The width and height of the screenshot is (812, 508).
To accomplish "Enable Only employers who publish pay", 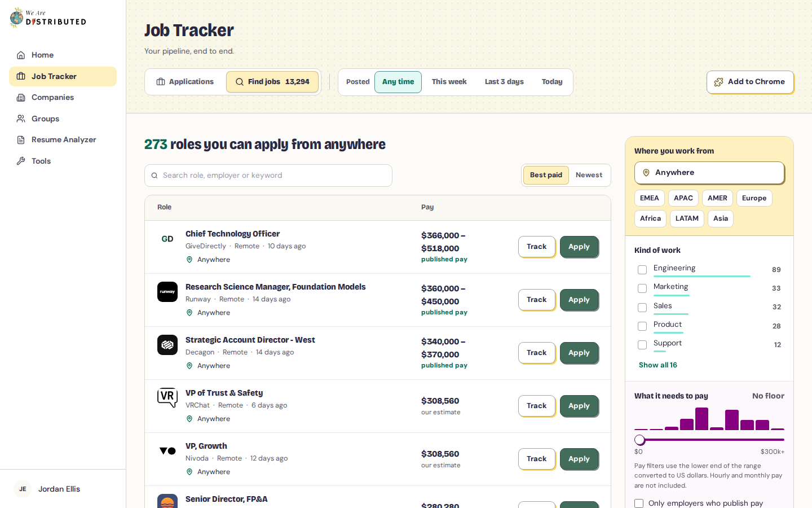I will pyautogui.click(x=639, y=503).
